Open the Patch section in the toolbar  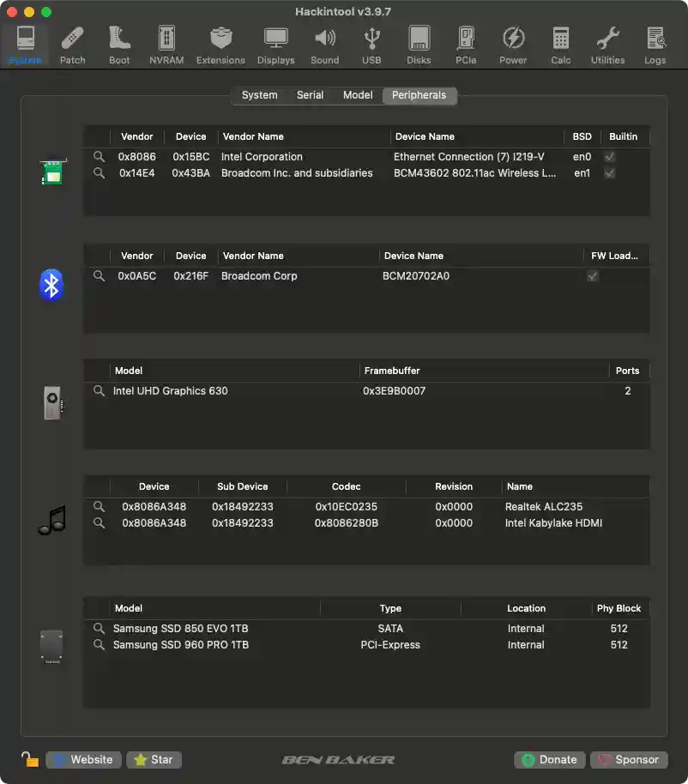[72, 43]
